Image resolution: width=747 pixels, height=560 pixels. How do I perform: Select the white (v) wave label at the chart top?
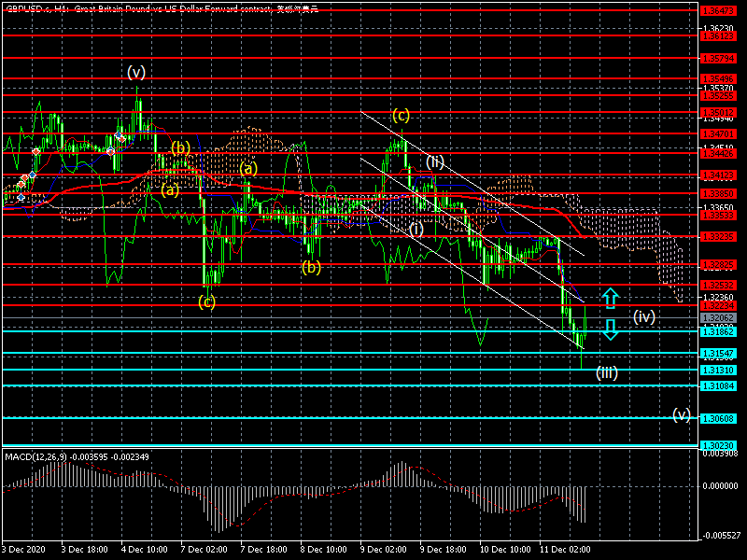point(136,72)
